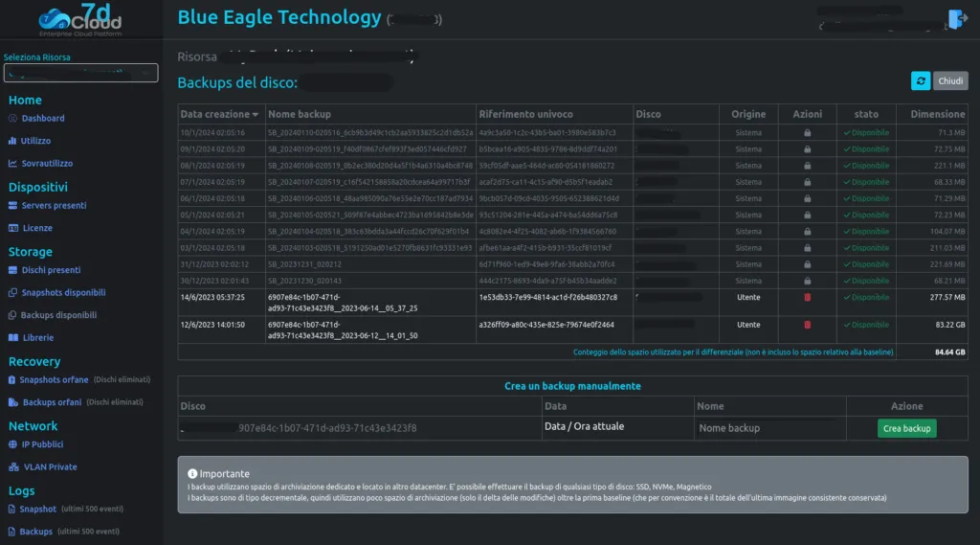980x545 pixels.
Task: Click the Utilizzo bar chart icon
Action: tap(12, 141)
